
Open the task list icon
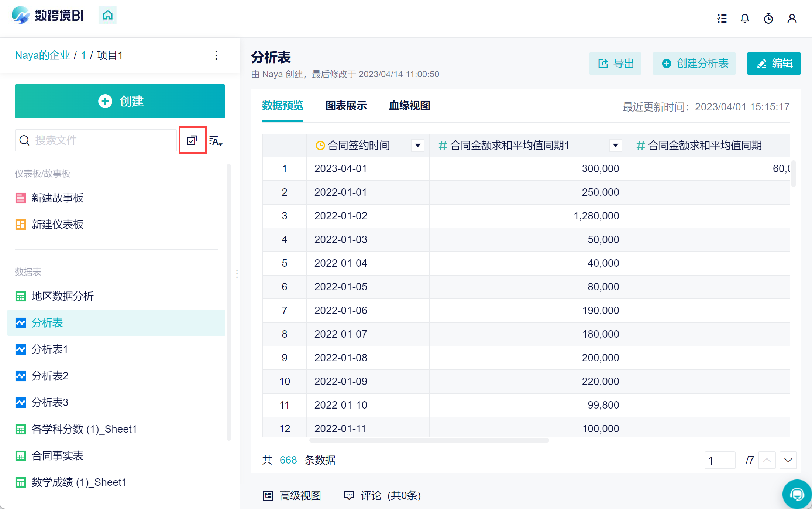click(722, 18)
